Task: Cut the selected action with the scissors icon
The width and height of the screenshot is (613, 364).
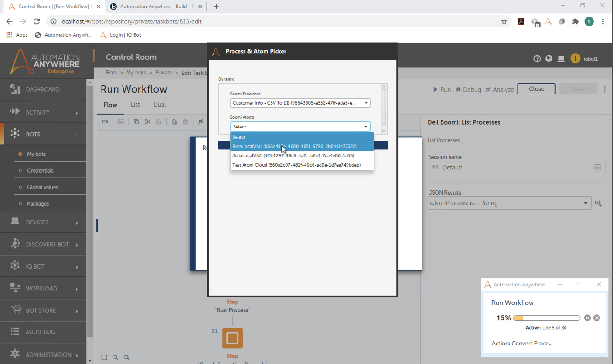Action: (147, 121)
